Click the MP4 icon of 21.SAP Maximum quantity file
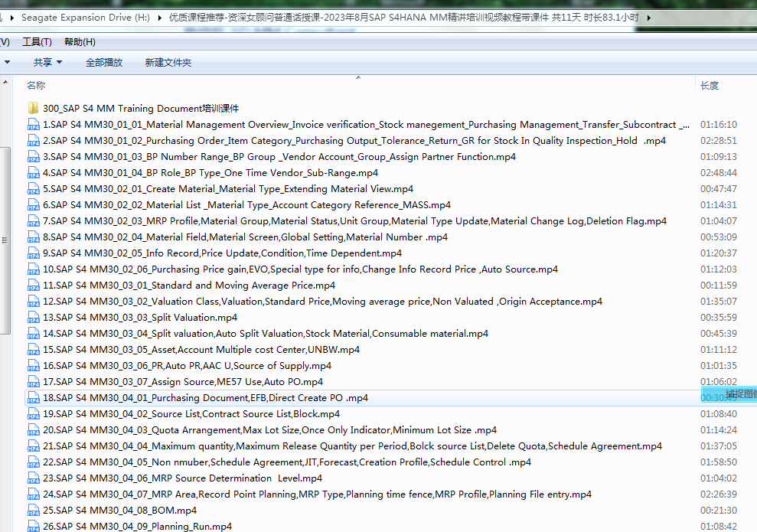This screenshot has width=757, height=532. 33,446
